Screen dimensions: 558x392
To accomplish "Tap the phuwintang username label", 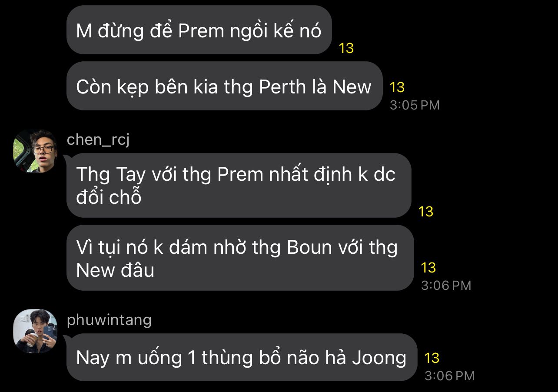I will pyautogui.click(x=109, y=320).
